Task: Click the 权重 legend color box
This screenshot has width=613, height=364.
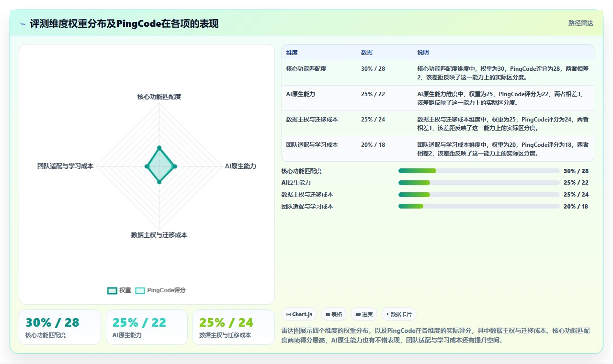Action: pos(112,290)
